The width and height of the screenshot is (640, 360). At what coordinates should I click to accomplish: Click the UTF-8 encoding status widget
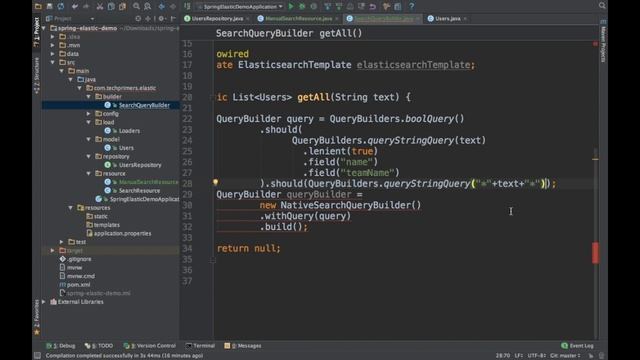[536, 356]
